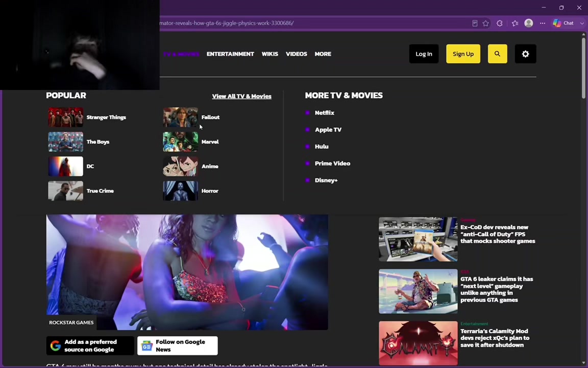The image size is (588, 368).
Task: Click the Marvel text link
Action: click(x=210, y=142)
